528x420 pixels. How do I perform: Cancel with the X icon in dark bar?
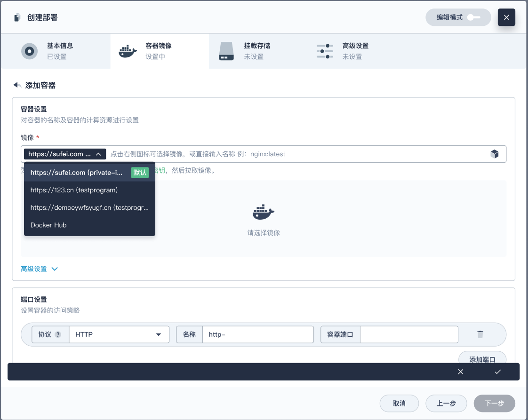(460, 372)
